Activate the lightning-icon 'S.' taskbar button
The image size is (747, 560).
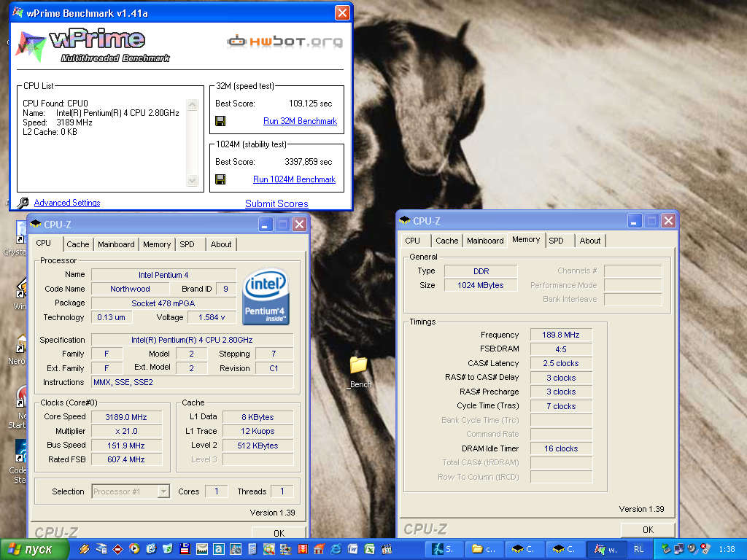pos(443,549)
